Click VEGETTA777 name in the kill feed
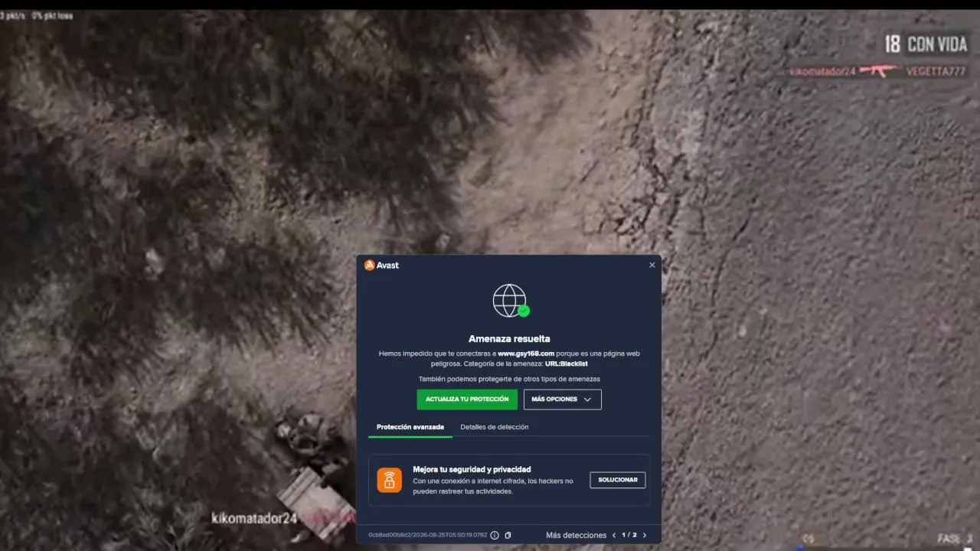 tap(936, 71)
